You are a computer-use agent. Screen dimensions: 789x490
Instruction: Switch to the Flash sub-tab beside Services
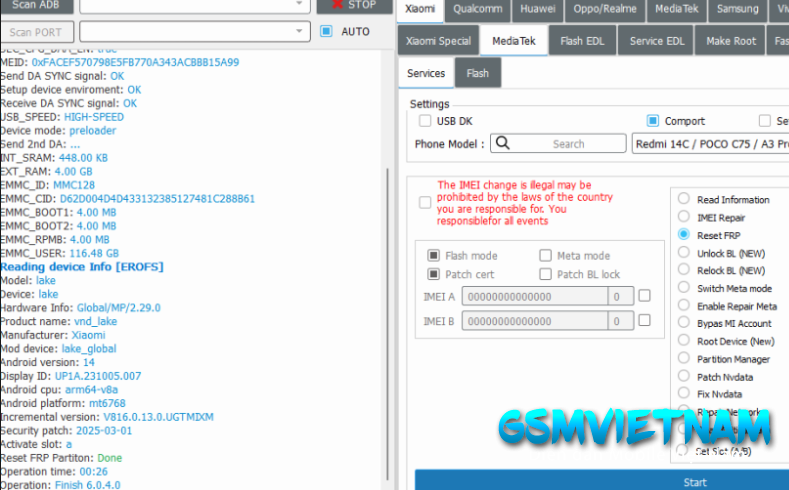(x=477, y=73)
